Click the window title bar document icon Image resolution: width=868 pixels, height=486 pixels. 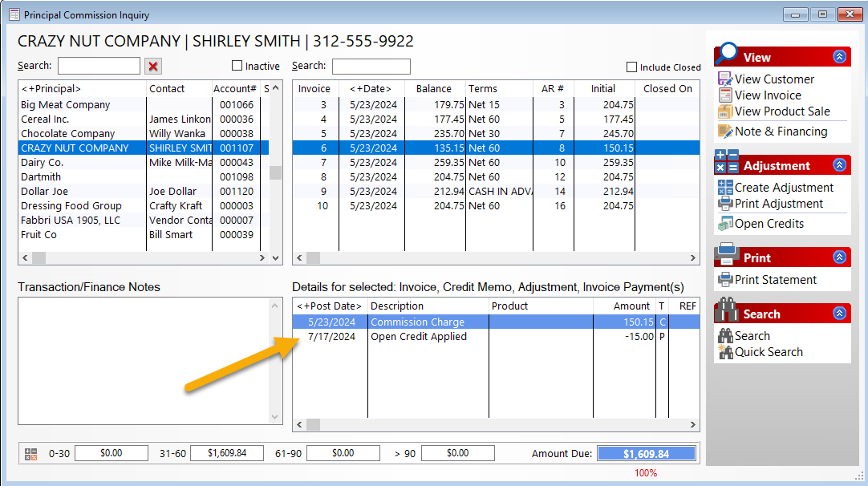[14, 14]
